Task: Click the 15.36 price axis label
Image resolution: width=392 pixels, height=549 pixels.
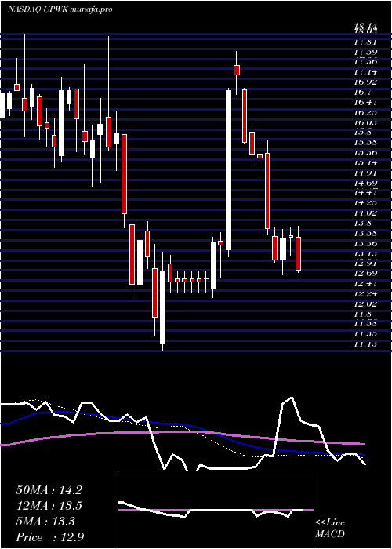Action: (x=365, y=153)
